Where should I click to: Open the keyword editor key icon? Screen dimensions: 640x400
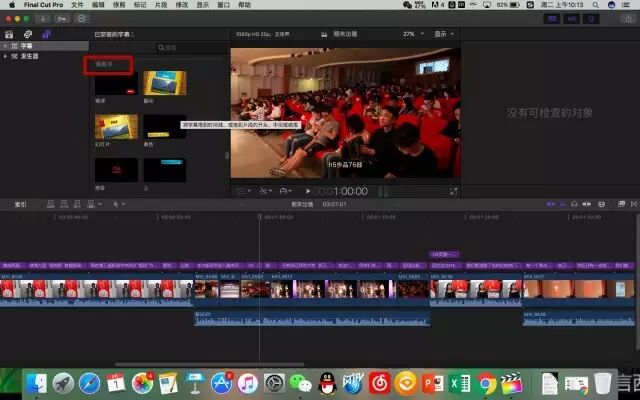click(62, 19)
